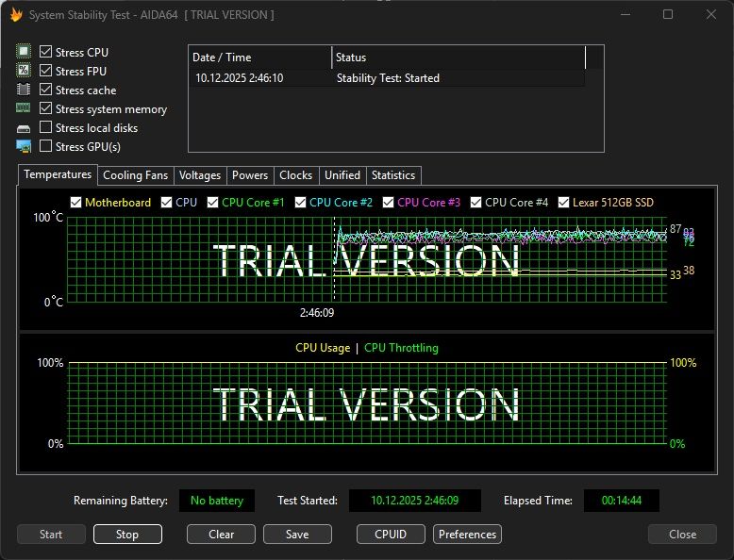The height and width of the screenshot is (560, 734).
Task: Click the CPU Usage graph label
Action: point(323,348)
